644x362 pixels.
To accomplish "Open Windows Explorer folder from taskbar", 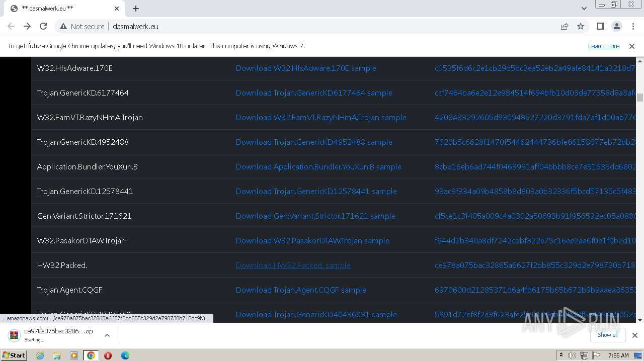I will coord(57,355).
